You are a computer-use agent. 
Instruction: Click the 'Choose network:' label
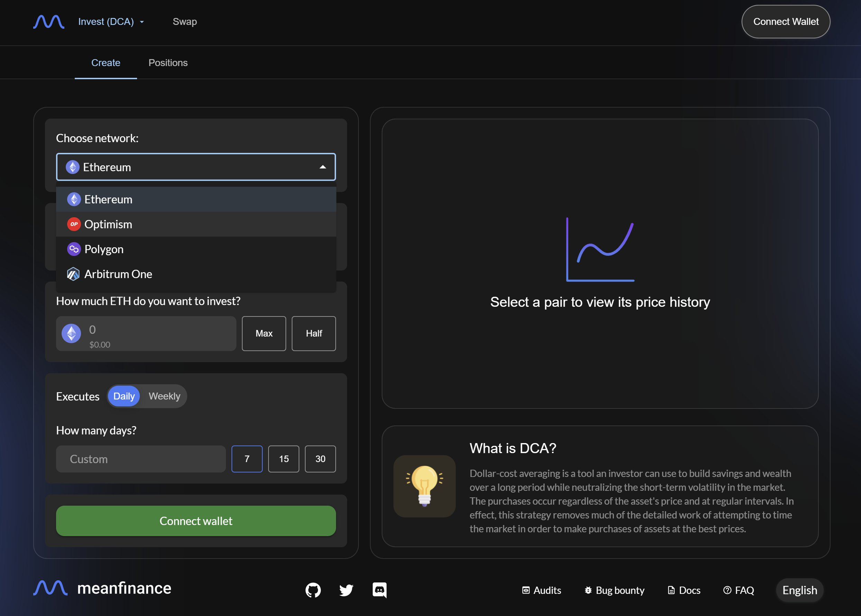pos(97,138)
